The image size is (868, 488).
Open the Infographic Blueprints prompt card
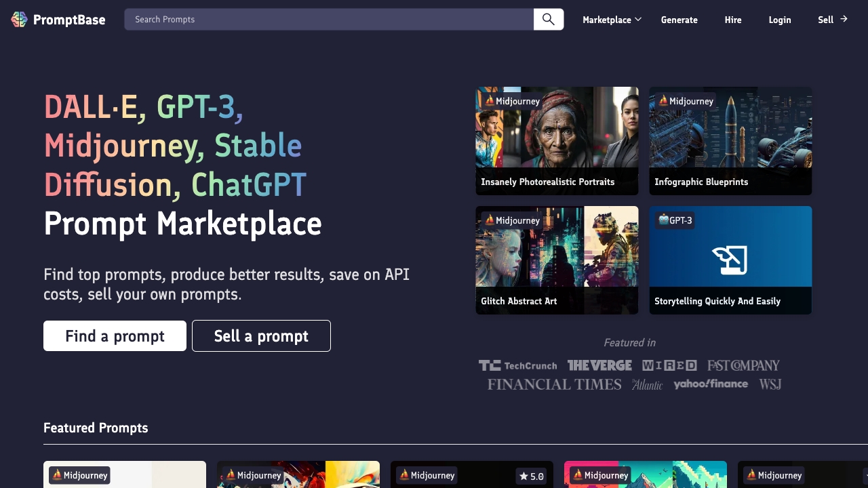[x=730, y=140]
